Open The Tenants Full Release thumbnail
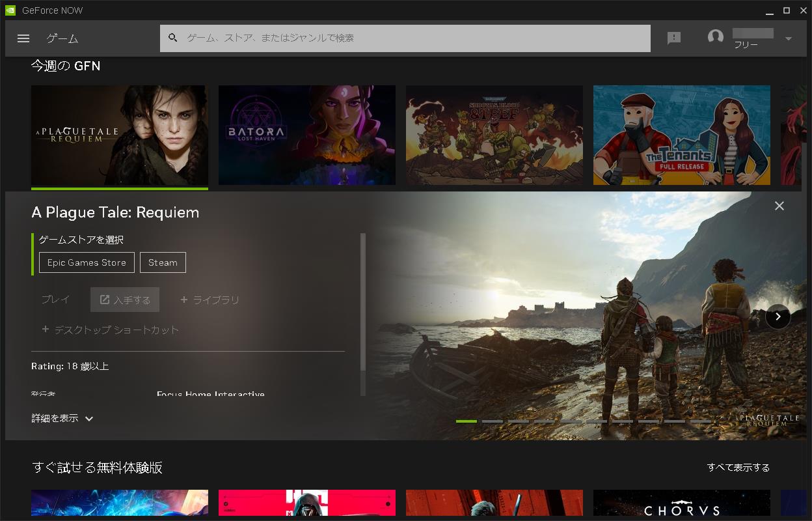 [681, 135]
